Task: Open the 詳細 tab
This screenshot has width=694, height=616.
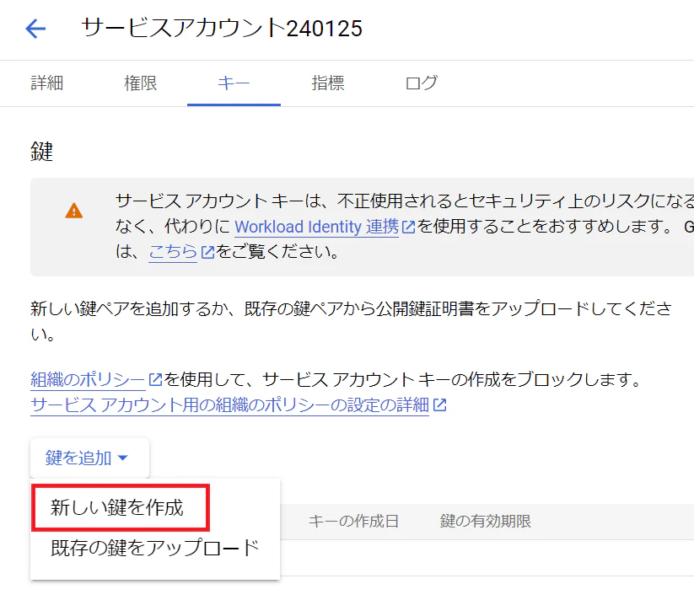Action: click(x=47, y=83)
